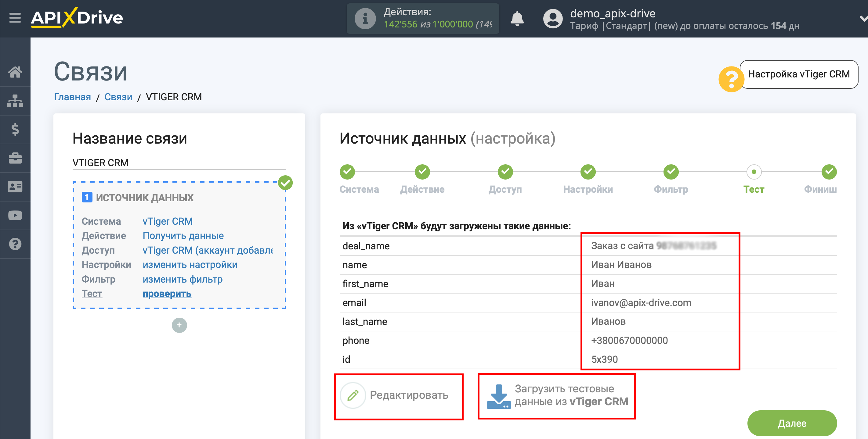Open briefcase icon in sidebar
The image size is (868, 439).
(x=15, y=158)
